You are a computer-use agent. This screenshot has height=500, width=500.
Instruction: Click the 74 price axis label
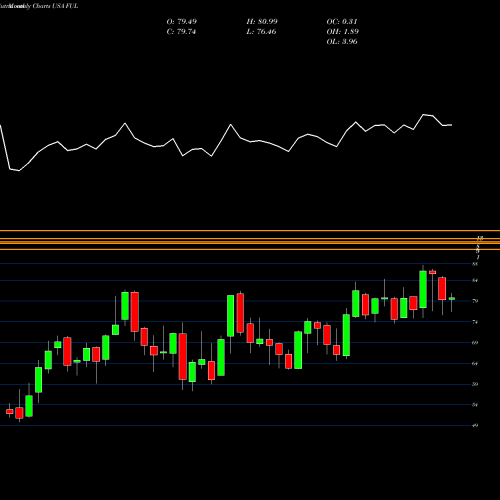click(475, 322)
